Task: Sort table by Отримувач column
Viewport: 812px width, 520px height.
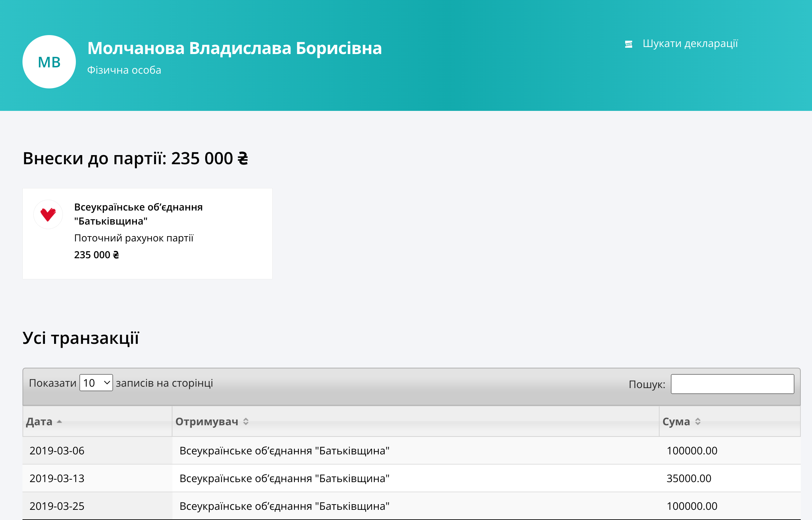Action: click(x=415, y=421)
